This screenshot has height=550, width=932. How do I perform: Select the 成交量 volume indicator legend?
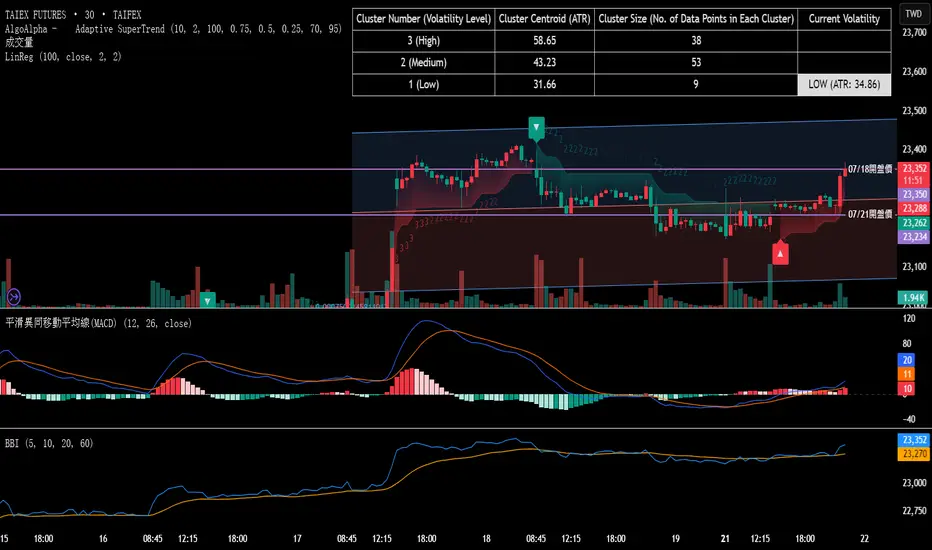coord(19,42)
